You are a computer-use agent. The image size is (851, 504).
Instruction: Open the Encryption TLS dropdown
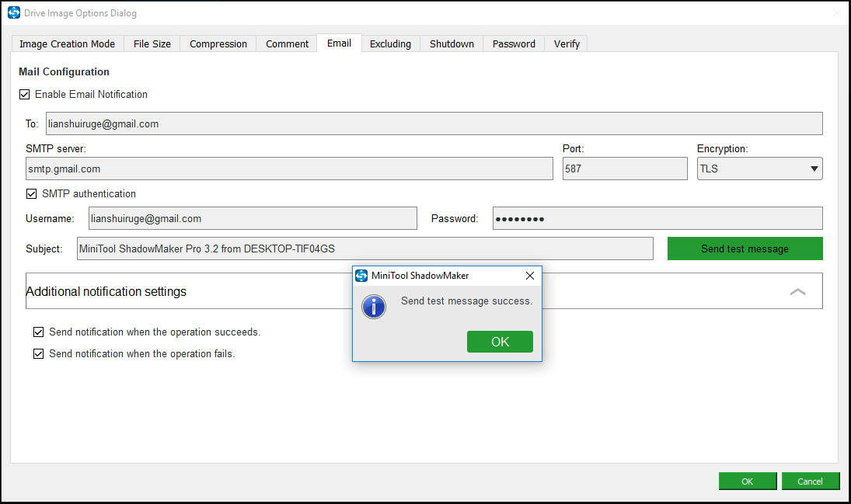[759, 169]
